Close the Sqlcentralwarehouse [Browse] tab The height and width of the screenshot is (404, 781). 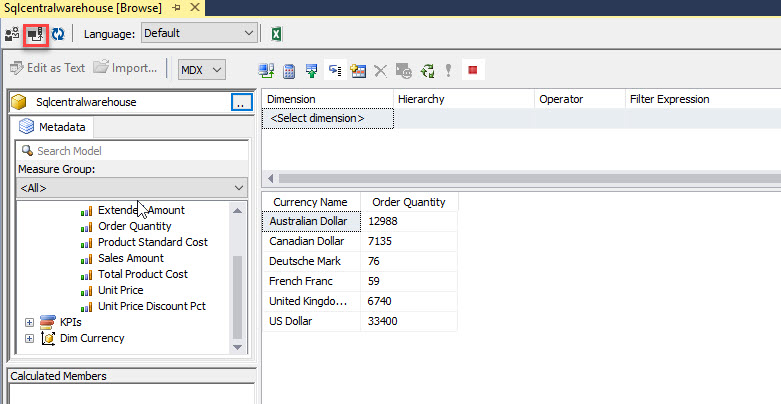pyautogui.click(x=195, y=7)
